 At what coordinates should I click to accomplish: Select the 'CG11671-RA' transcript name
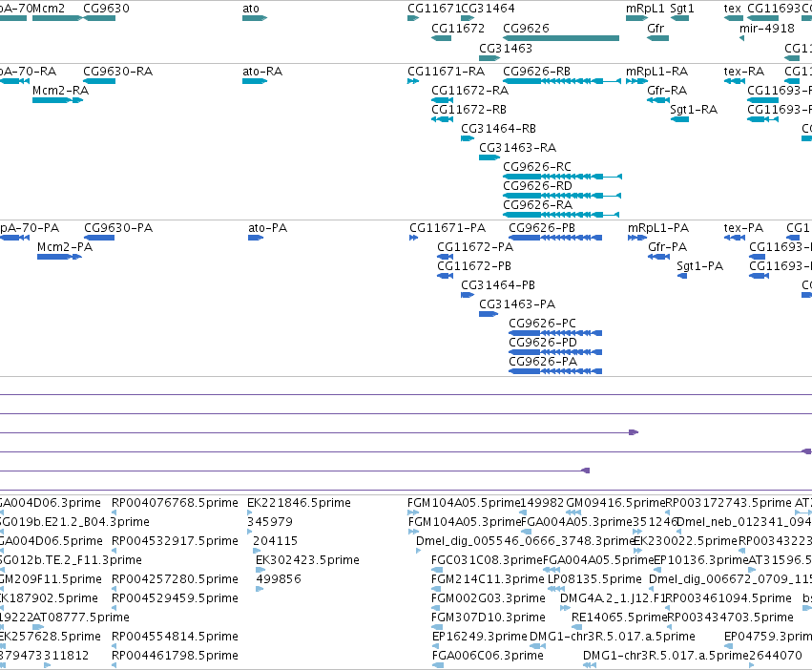click(x=447, y=71)
